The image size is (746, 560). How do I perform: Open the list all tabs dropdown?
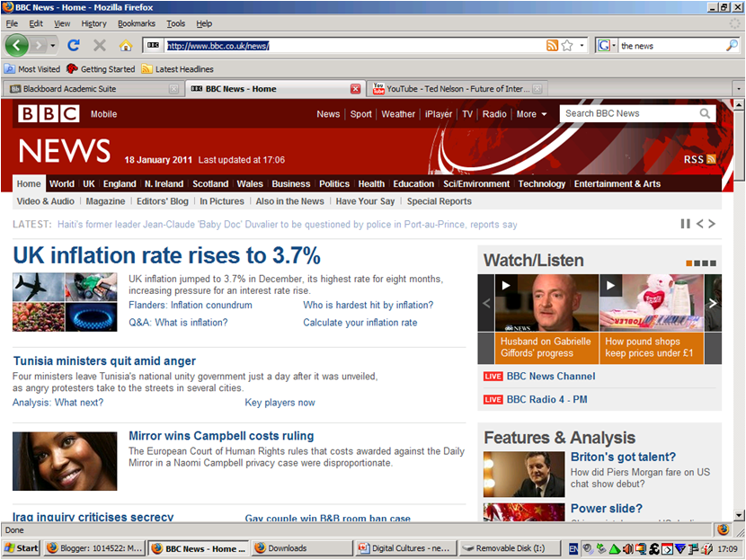(x=739, y=89)
